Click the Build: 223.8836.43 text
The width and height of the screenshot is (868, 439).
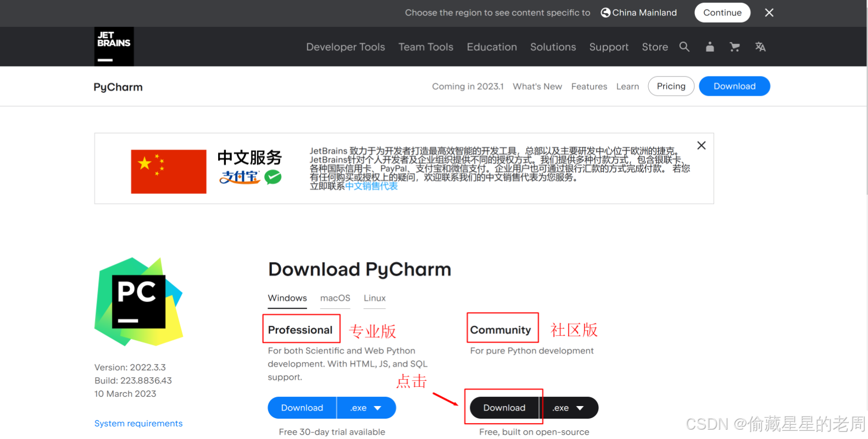tap(133, 381)
